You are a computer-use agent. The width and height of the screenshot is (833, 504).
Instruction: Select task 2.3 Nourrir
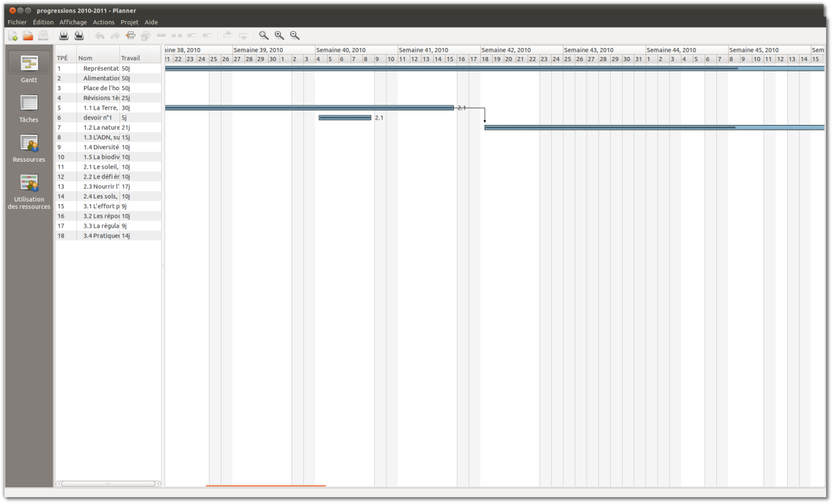click(108, 187)
